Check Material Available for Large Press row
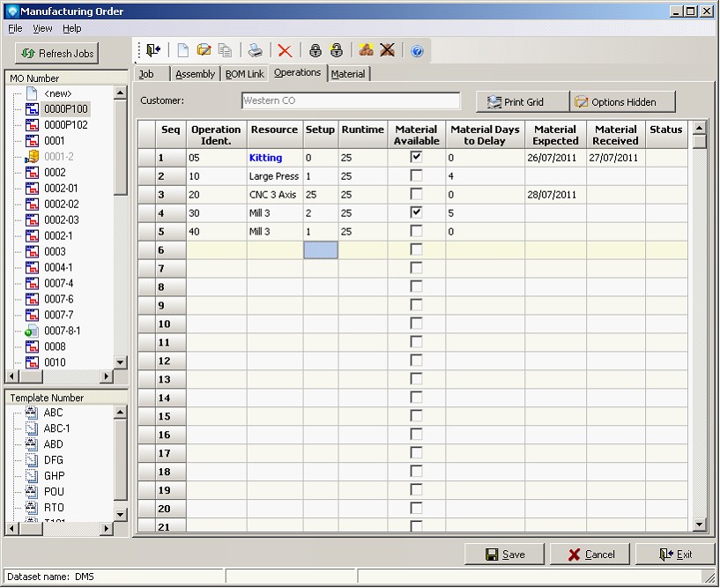This screenshot has height=588, width=720. pos(416,176)
